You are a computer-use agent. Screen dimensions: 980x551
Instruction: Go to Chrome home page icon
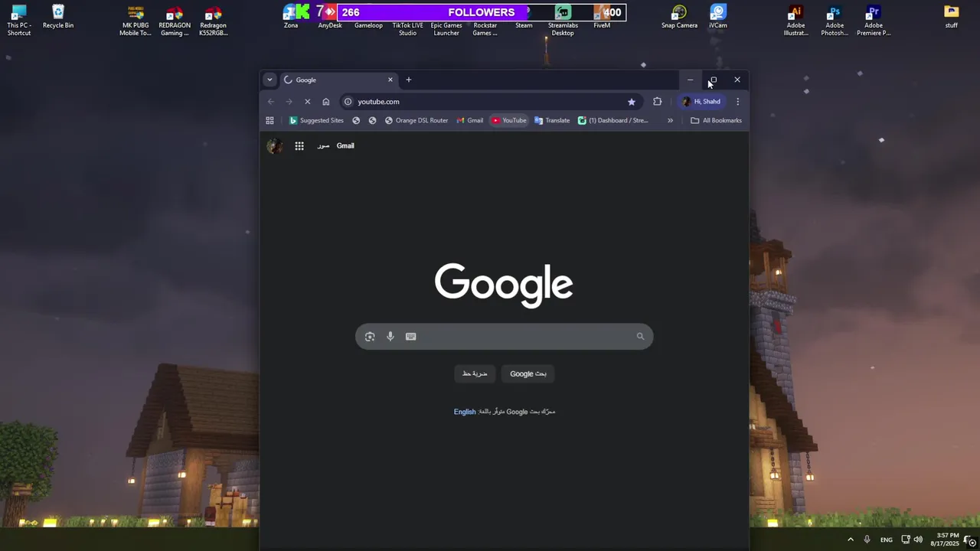point(326,102)
